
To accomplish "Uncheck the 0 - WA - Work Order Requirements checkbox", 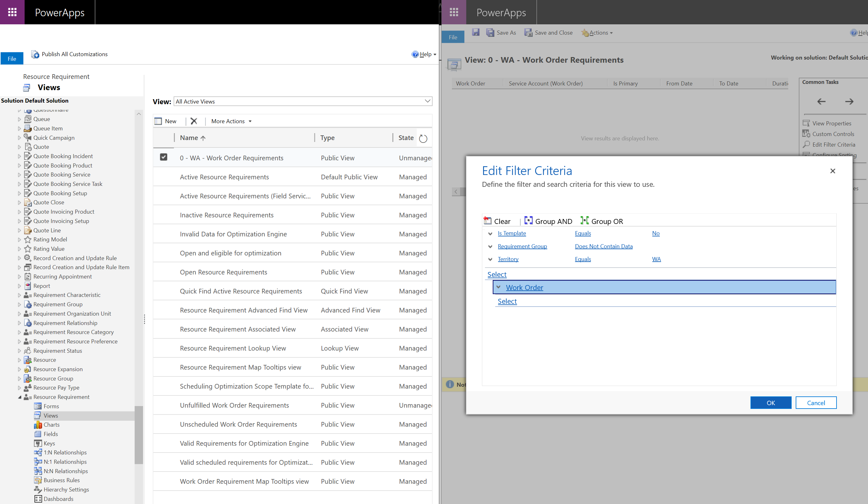I will point(164,157).
